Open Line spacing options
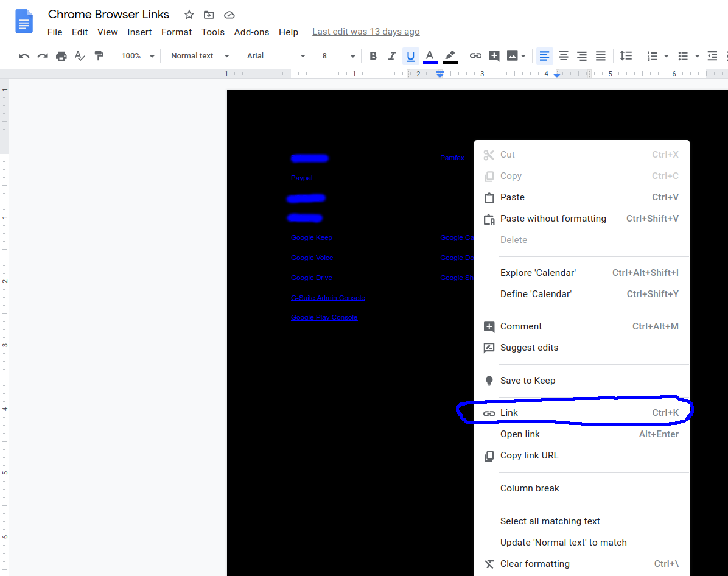The image size is (728, 576). (626, 56)
